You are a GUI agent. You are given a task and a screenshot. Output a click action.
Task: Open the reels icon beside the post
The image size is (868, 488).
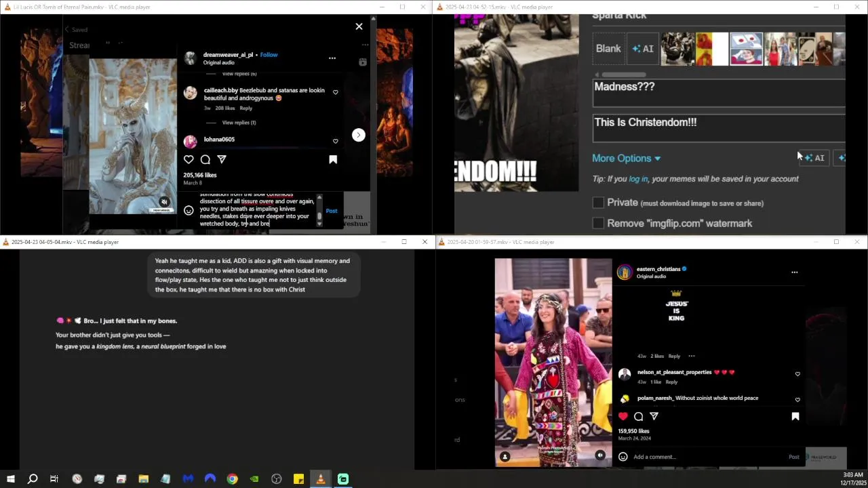pos(363,62)
